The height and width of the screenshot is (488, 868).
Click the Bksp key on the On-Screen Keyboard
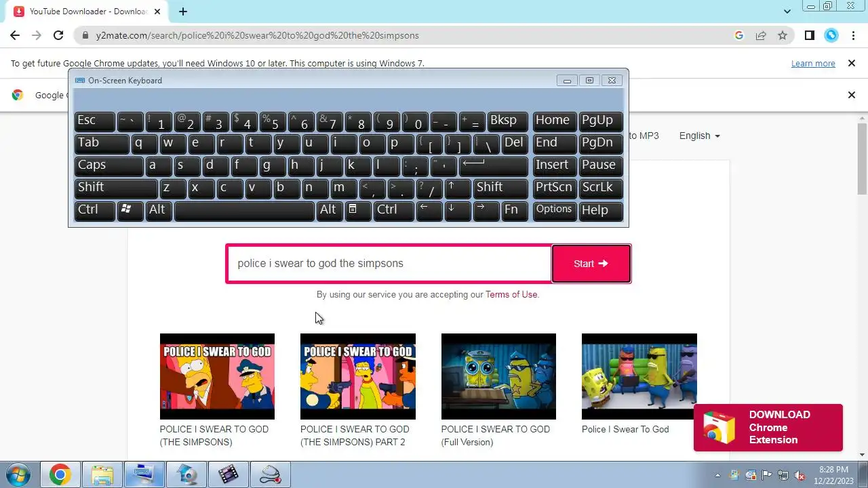click(507, 121)
